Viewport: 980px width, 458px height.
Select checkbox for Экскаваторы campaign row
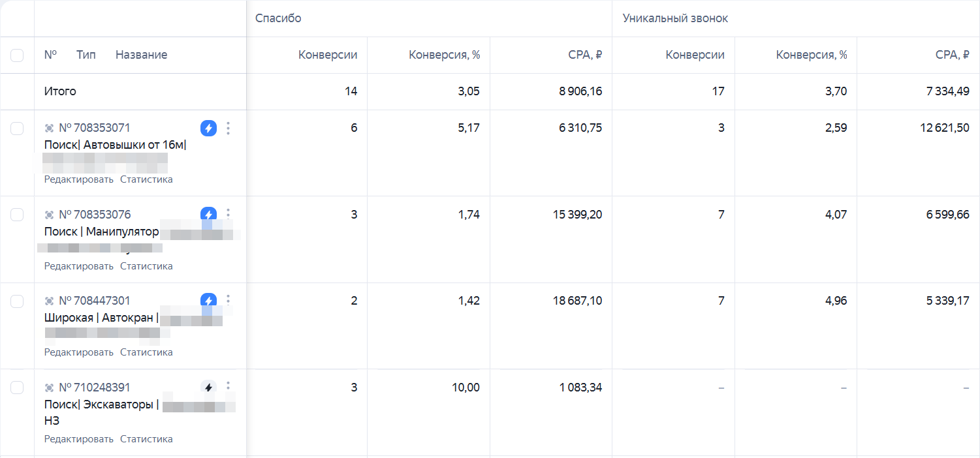pyautogui.click(x=17, y=388)
